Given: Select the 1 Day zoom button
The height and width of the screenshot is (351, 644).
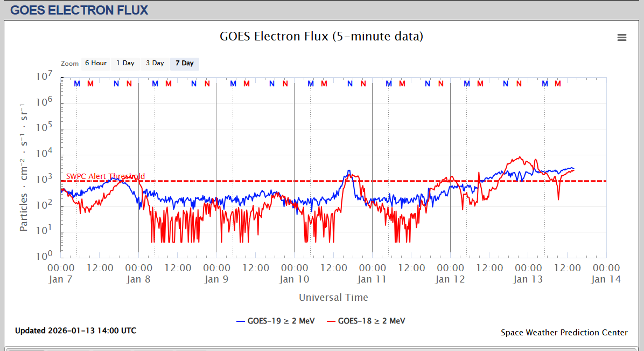Looking at the screenshot, I should point(125,64).
